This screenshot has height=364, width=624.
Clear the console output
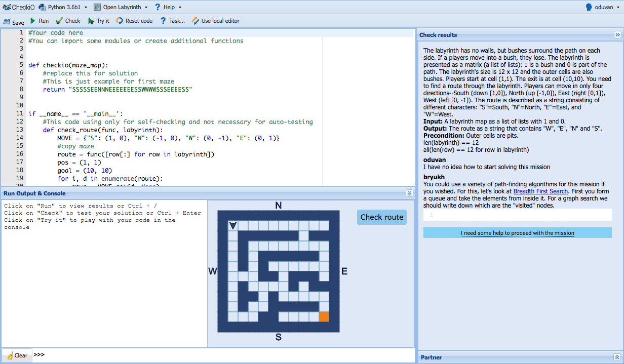tap(17, 355)
